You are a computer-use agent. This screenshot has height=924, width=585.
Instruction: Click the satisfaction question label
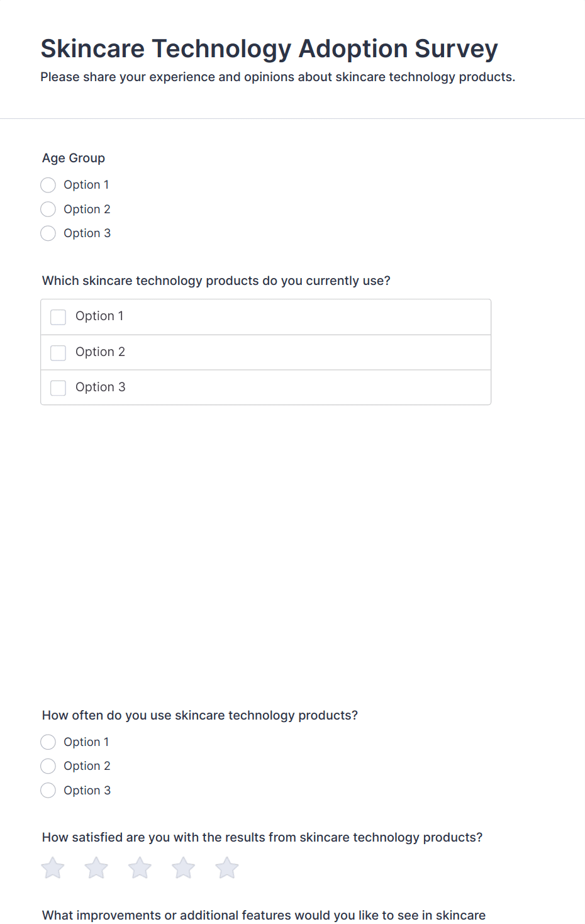pos(262,837)
